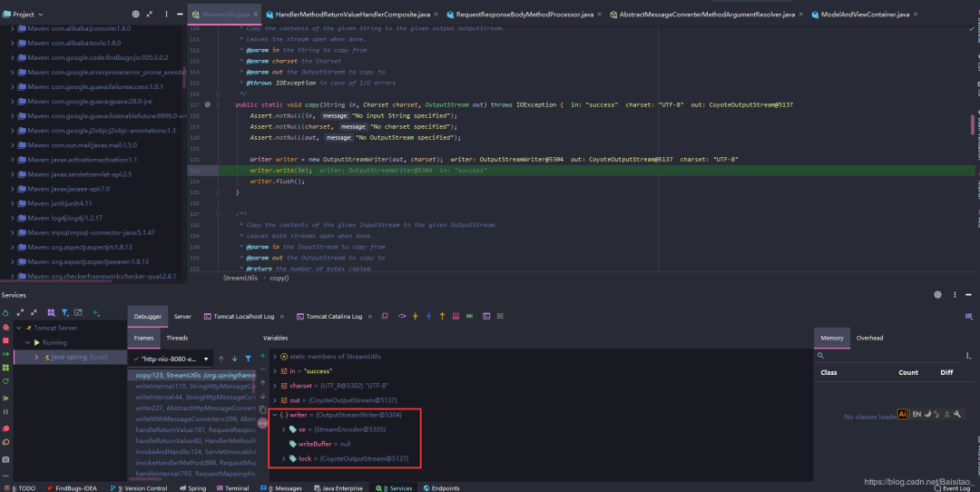This screenshot has height=492, width=980.
Task: Open ModelAndViewContainer.java editor tab
Action: pos(865,14)
